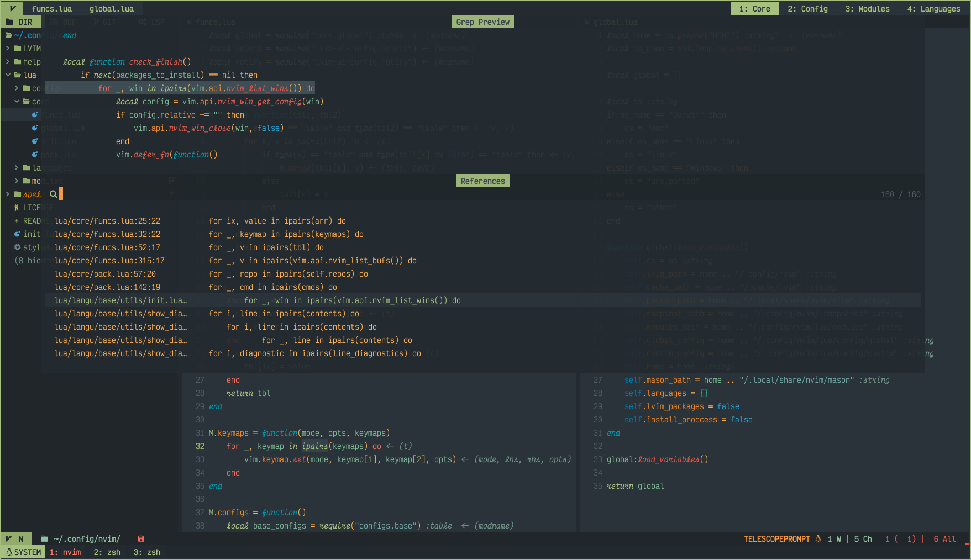Switch to tmux window '1: nvim'

(x=65, y=552)
